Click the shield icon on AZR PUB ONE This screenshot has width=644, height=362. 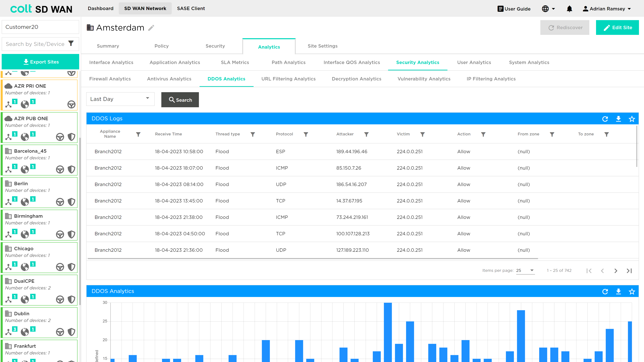pyautogui.click(x=71, y=137)
